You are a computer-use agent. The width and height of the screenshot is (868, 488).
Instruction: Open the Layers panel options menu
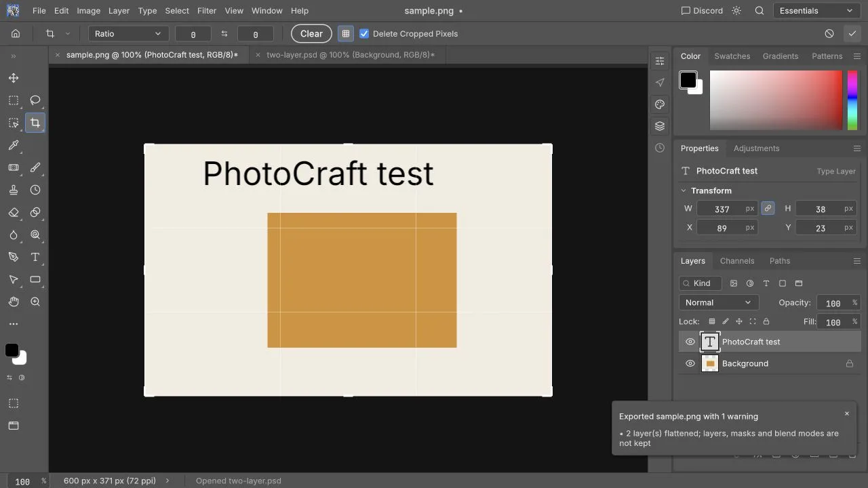tap(857, 261)
